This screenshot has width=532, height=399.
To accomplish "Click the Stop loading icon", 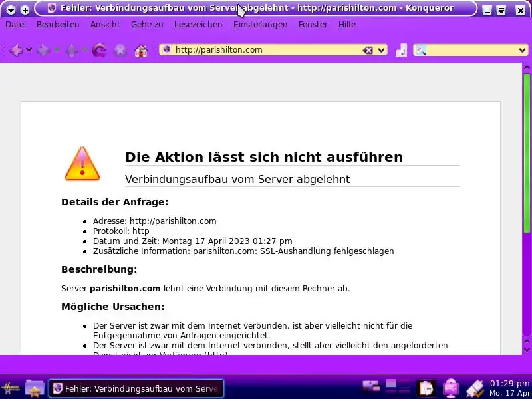I will tap(120, 51).
